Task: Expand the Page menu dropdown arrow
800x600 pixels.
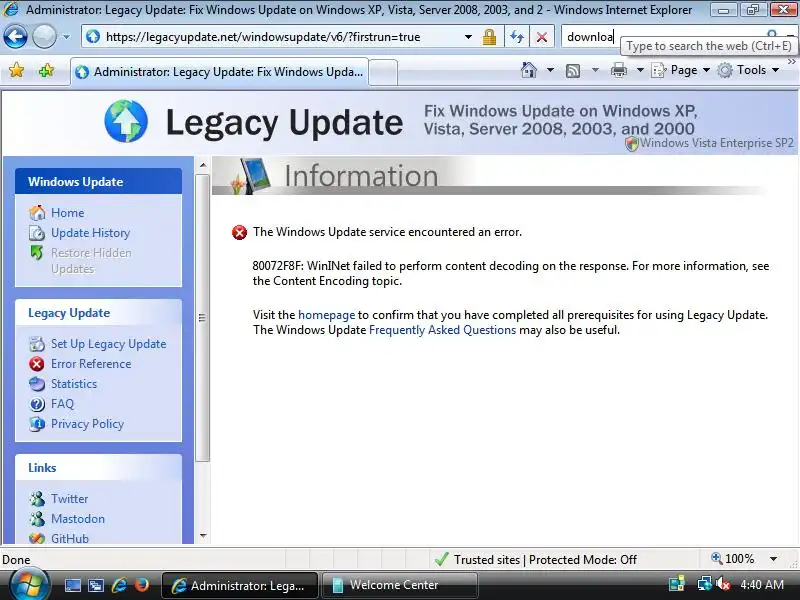Action: [x=706, y=70]
